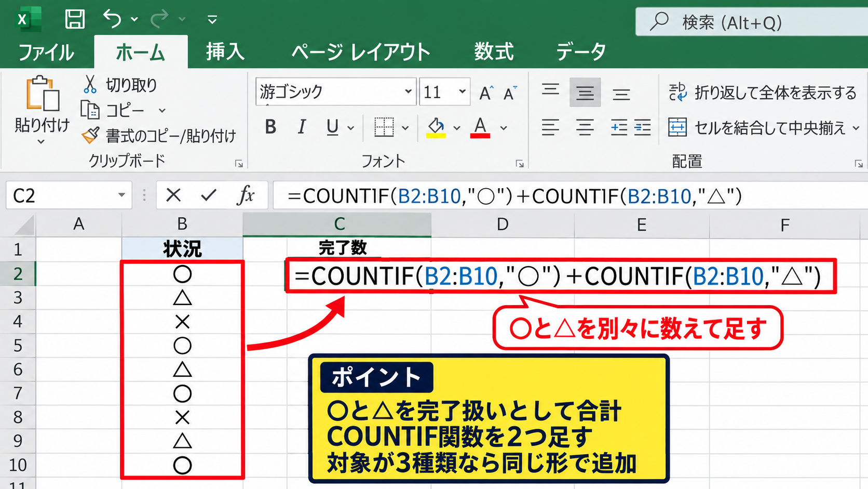Click inside the formula bar
The width and height of the screenshot is (868, 489).
tap(570, 195)
